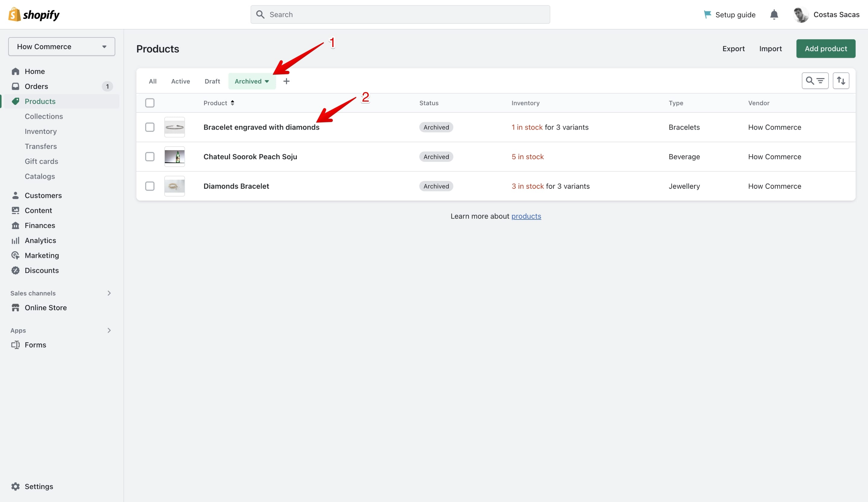The image size is (868, 502).
Task: Open Catalogs in sidebar
Action: 40,176
